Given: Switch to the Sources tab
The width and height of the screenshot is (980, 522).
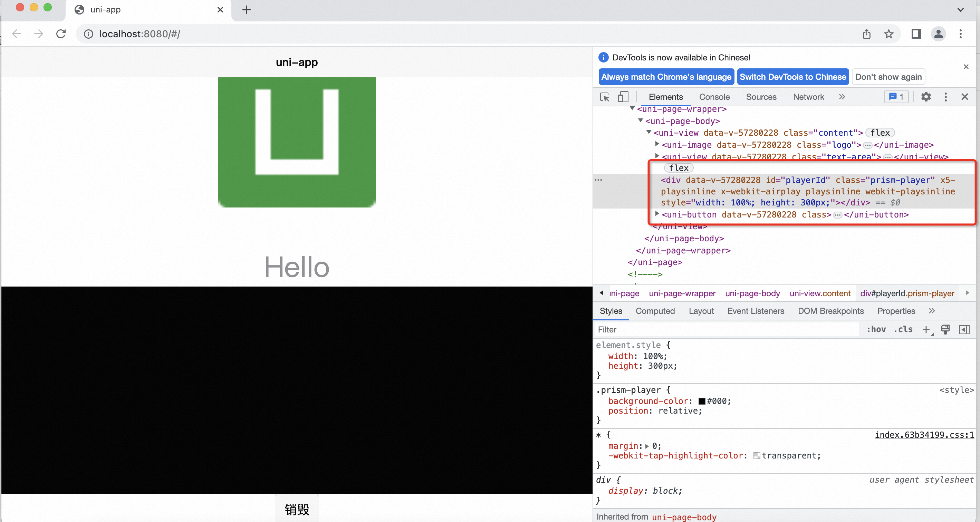Looking at the screenshot, I should coord(761,97).
